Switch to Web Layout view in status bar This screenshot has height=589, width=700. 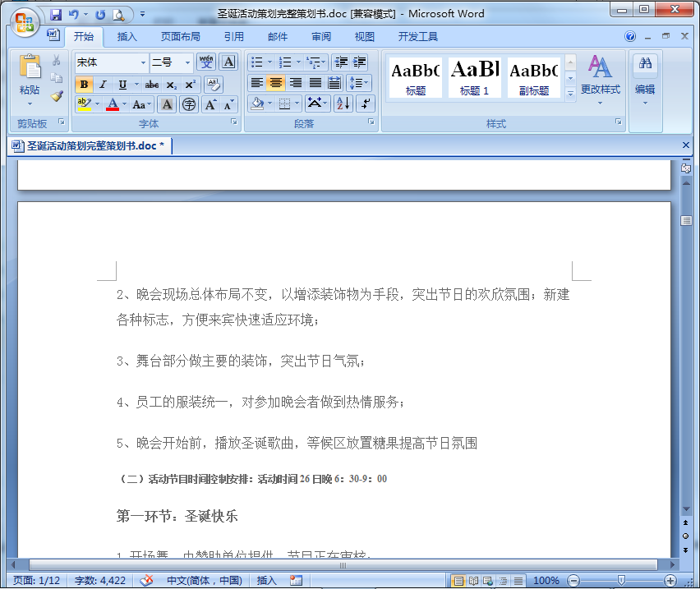(x=487, y=580)
